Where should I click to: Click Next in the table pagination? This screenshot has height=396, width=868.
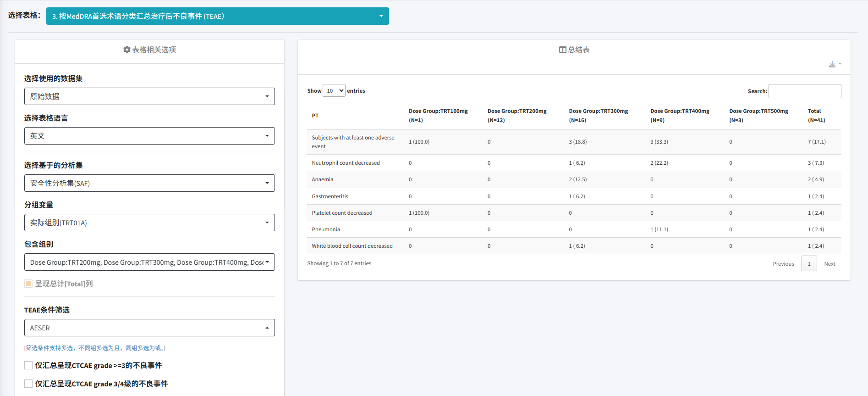click(x=829, y=264)
